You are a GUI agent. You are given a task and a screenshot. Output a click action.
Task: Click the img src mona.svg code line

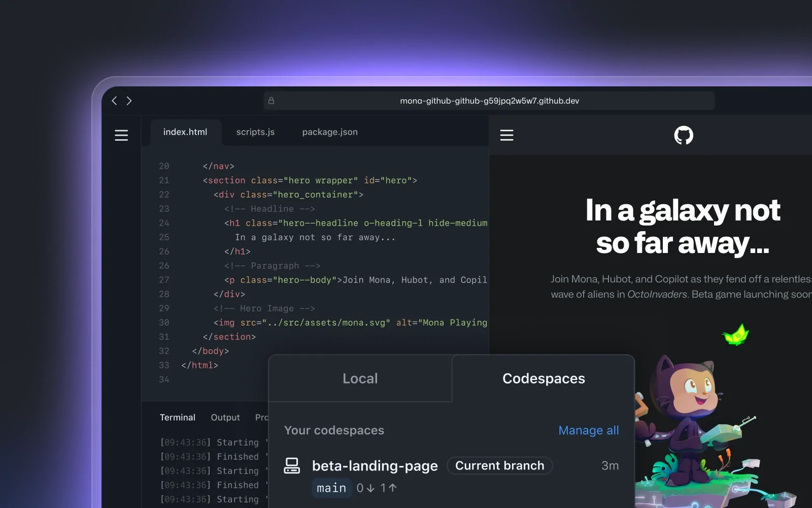point(350,323)
